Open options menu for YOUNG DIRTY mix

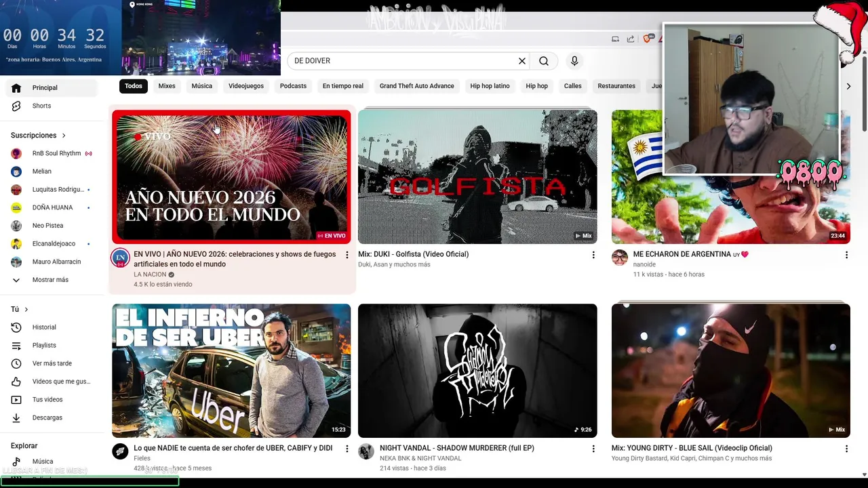(846, 449)
